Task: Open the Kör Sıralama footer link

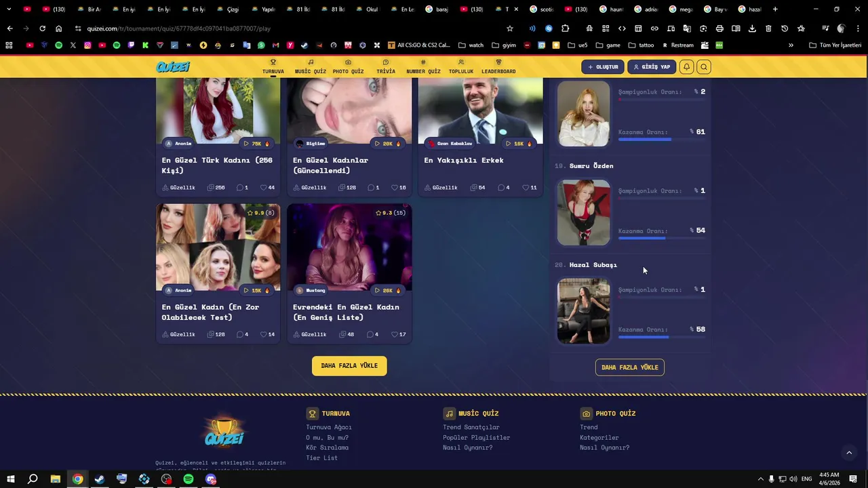Action: click(327, 447)
